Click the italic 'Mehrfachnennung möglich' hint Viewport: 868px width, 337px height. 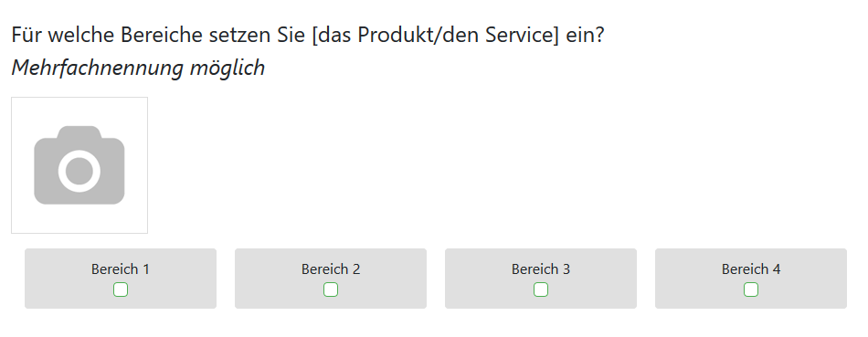tap(138, 68)
